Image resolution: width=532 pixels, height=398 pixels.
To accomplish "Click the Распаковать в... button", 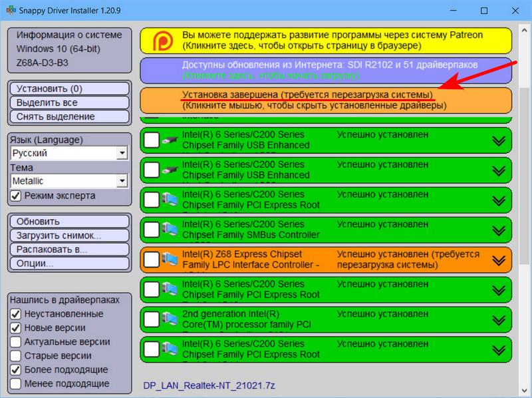I will tap(70, 250).
